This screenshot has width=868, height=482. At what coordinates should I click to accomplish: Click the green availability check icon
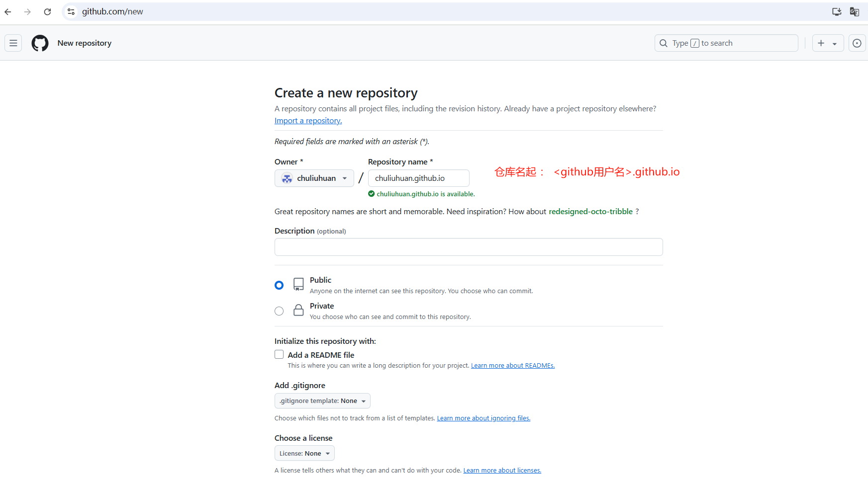point(371,194)
